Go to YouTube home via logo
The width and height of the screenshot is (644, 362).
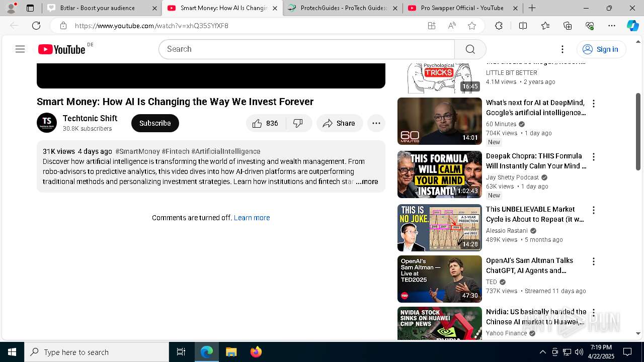coord(61,49)
